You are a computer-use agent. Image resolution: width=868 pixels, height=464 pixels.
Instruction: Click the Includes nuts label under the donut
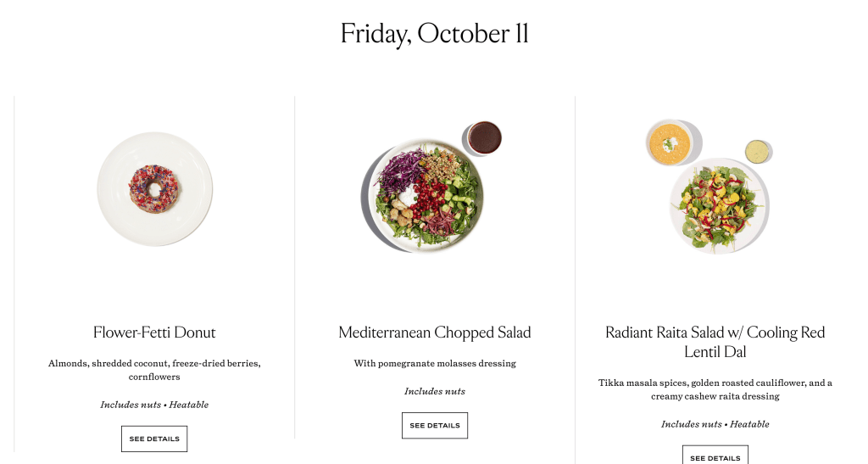click(131, 405)
